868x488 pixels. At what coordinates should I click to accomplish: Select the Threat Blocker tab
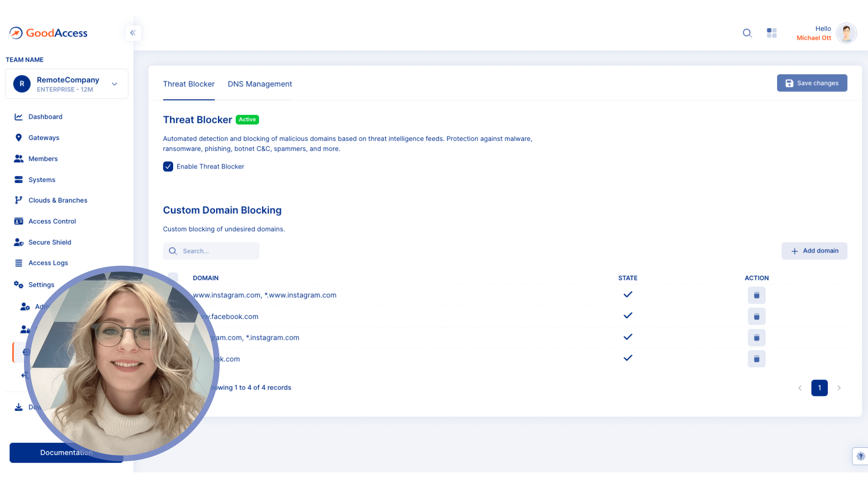189,84
